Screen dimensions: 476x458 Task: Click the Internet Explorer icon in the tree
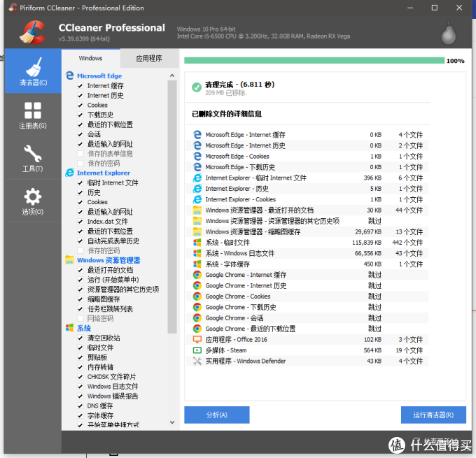click(70, 173)
